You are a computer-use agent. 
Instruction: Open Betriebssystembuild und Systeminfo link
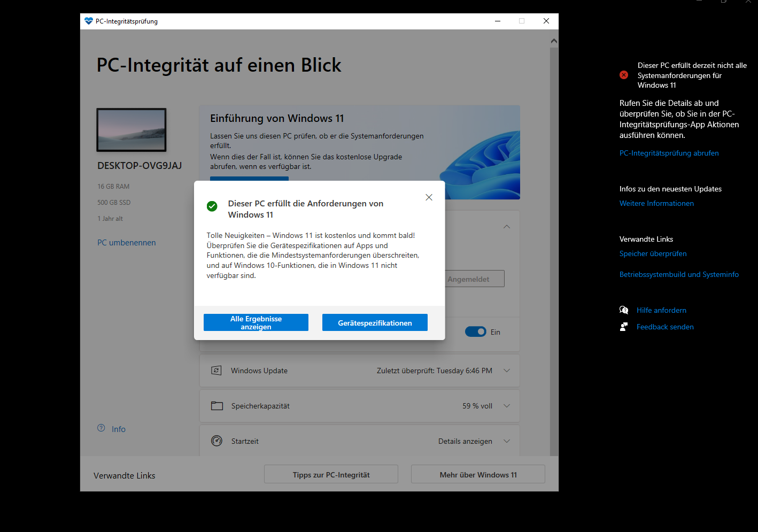click(x=679, y=274)
